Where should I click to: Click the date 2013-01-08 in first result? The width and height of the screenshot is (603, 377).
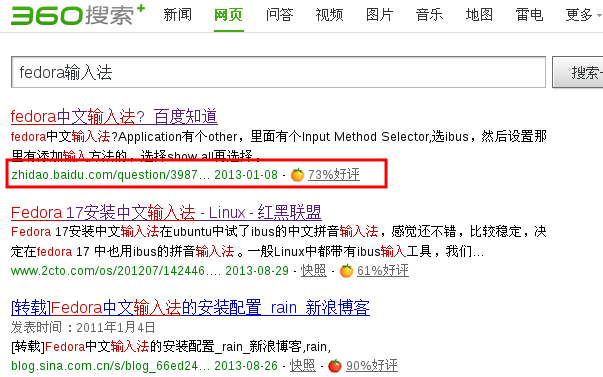coord(246,175)
